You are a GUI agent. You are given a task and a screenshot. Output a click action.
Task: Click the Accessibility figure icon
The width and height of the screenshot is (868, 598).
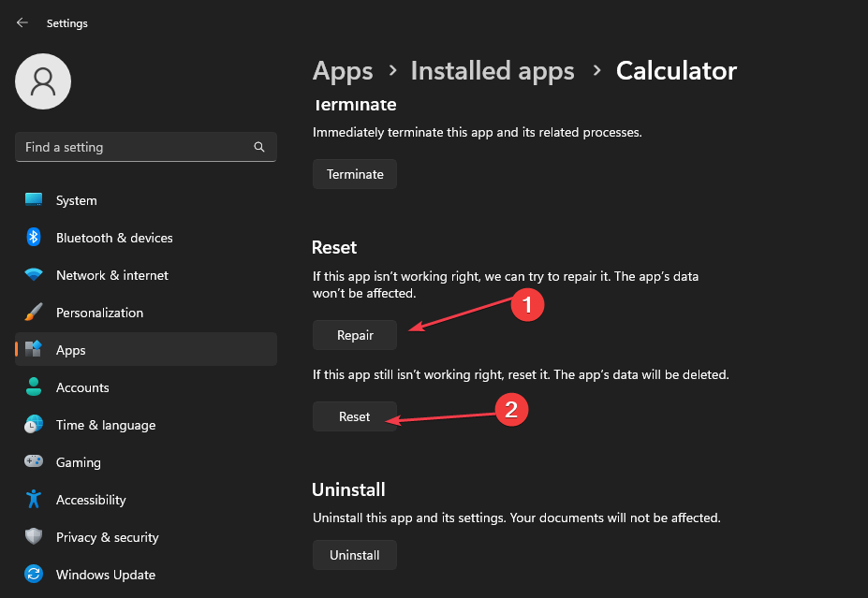[x=34, y=499]
